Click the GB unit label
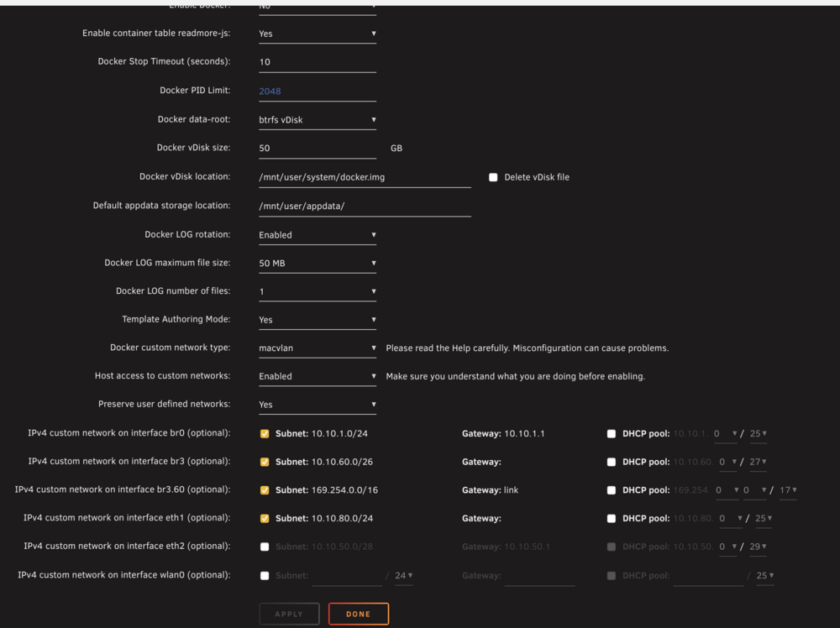Screen dimensions: 840x628 [396, 149]
